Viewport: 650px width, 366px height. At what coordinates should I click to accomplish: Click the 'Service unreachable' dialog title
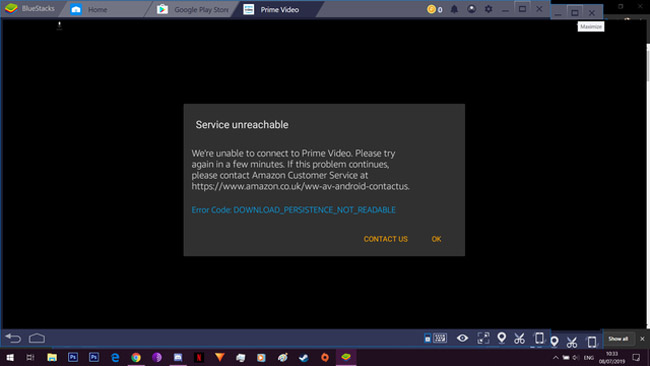coord(242,125)
